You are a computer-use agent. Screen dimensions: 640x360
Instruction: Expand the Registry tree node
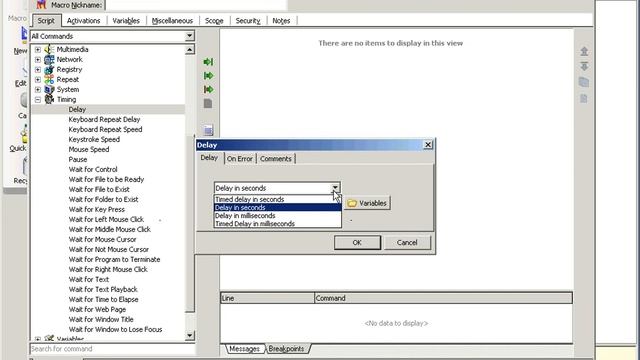(x=38, y=70)
